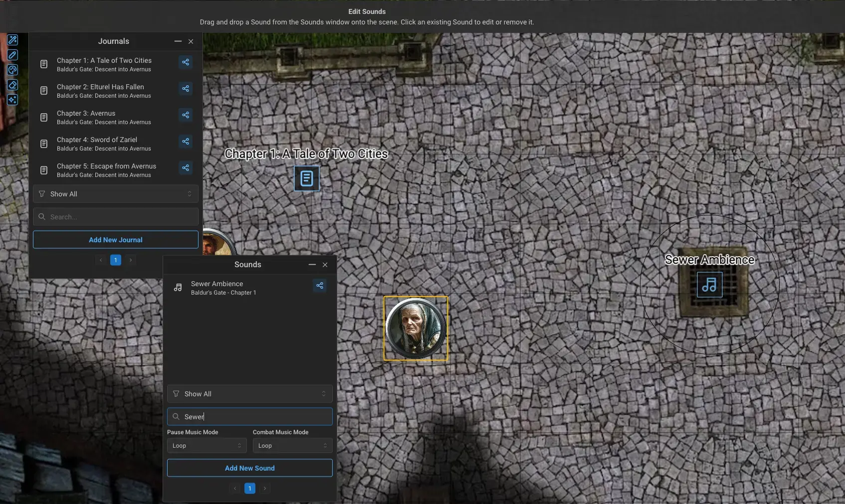The height and width of the screenshot is (504, 845).
Task: Select the eraser tool
Action: pyautogui.click(x=12, y=85)
